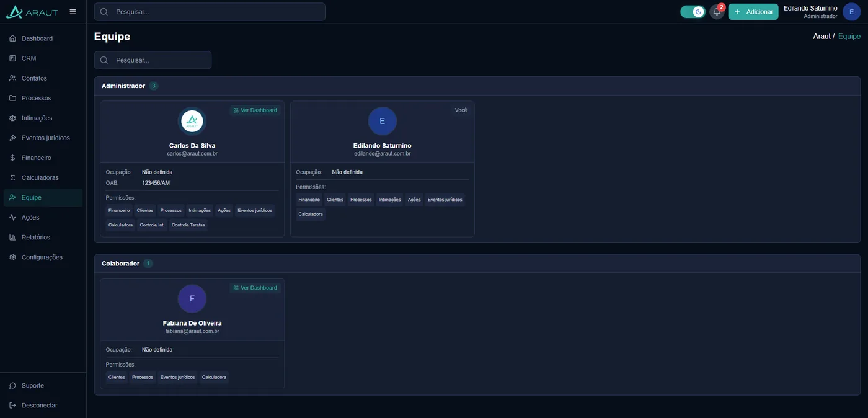
Task: Open Relatórios in sidebar
Action: coord(43,237)
